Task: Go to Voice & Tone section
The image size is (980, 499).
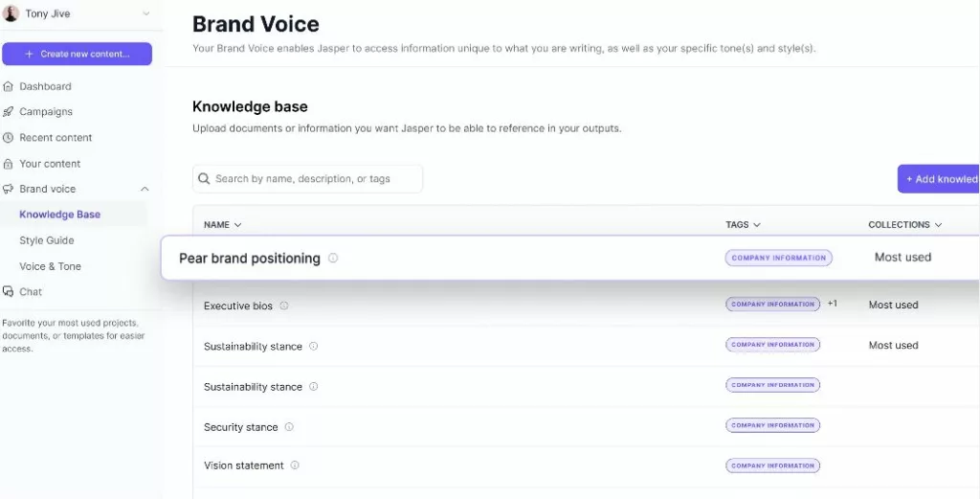Action: [x=50, y=266]
